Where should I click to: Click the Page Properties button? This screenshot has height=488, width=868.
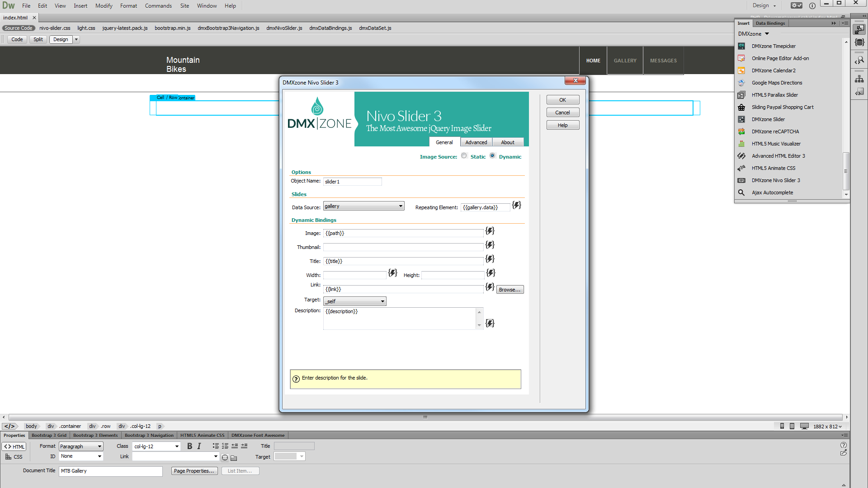click(194, 471)
